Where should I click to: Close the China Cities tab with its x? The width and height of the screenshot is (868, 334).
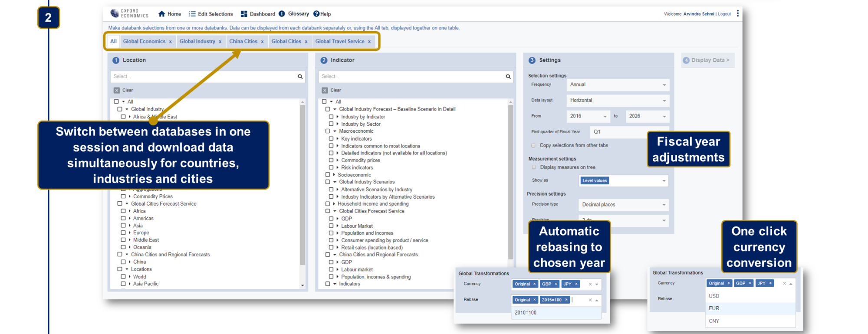[262, 42]
